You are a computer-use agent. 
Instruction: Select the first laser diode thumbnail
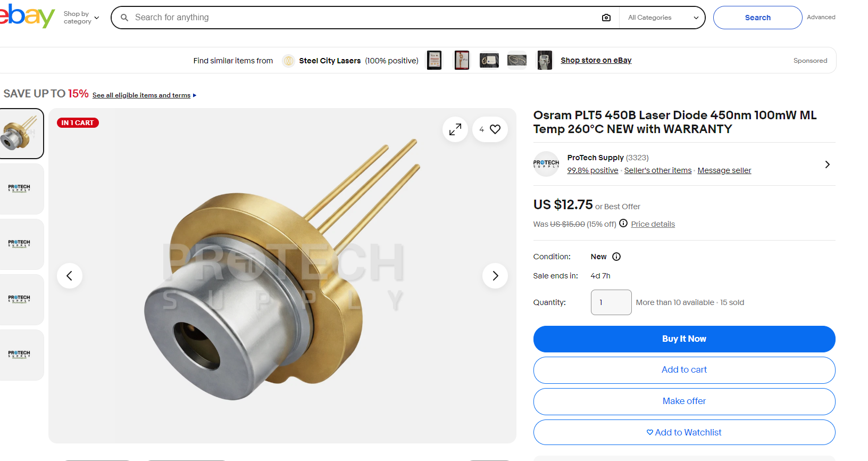click(x=20, y=134)
